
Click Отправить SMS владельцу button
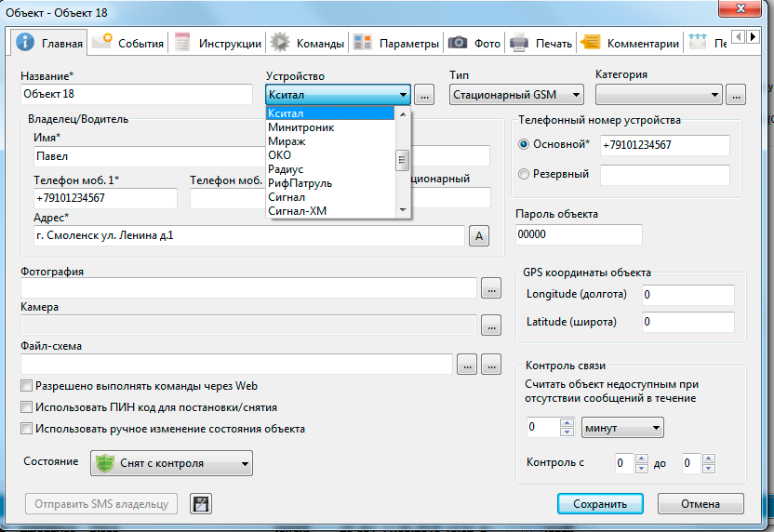(101, 504)
